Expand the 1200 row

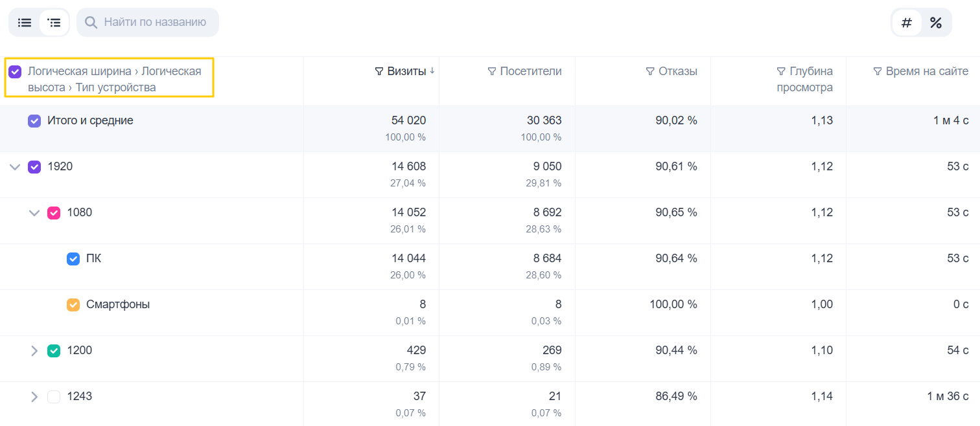point(34,351)
